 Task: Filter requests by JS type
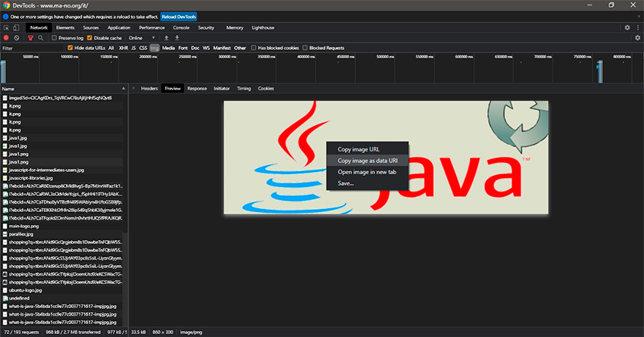[133, 48]
